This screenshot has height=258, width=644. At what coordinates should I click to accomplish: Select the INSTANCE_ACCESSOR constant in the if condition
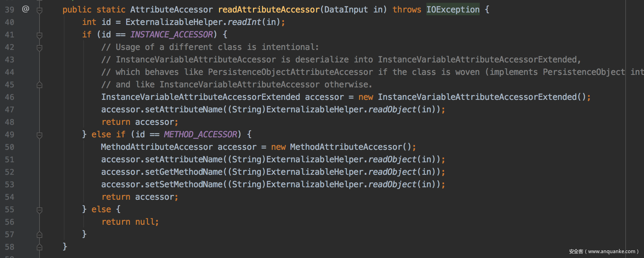click(172, 35)
